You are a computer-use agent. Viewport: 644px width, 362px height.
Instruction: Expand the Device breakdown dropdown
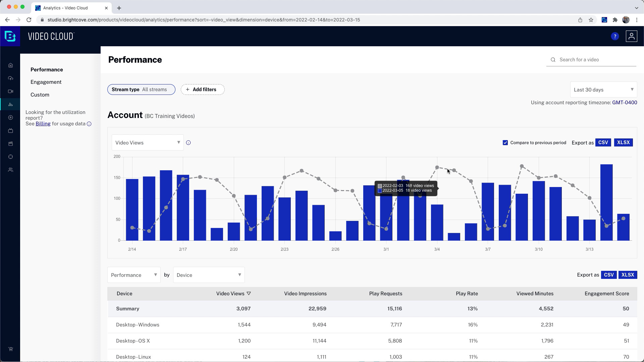click(x=208, y=275)
